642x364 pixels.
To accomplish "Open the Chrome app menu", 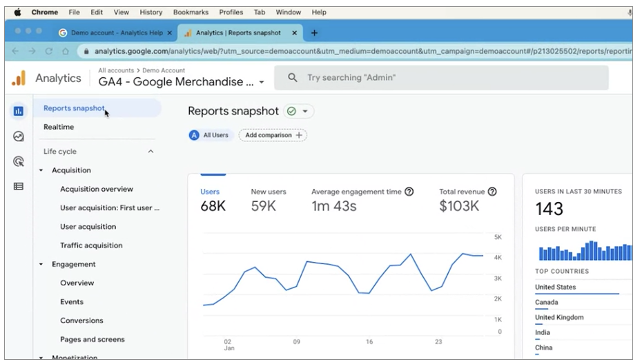I will [x=45, y=12].
